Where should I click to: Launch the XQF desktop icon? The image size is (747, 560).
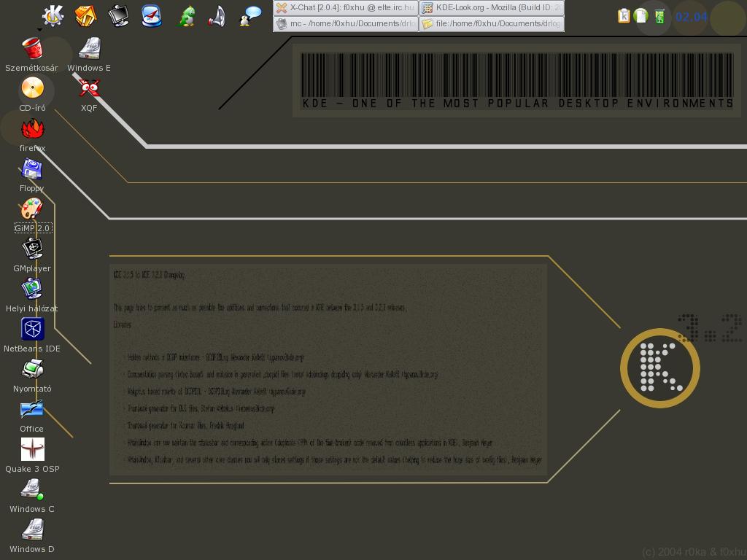[89, 88]
